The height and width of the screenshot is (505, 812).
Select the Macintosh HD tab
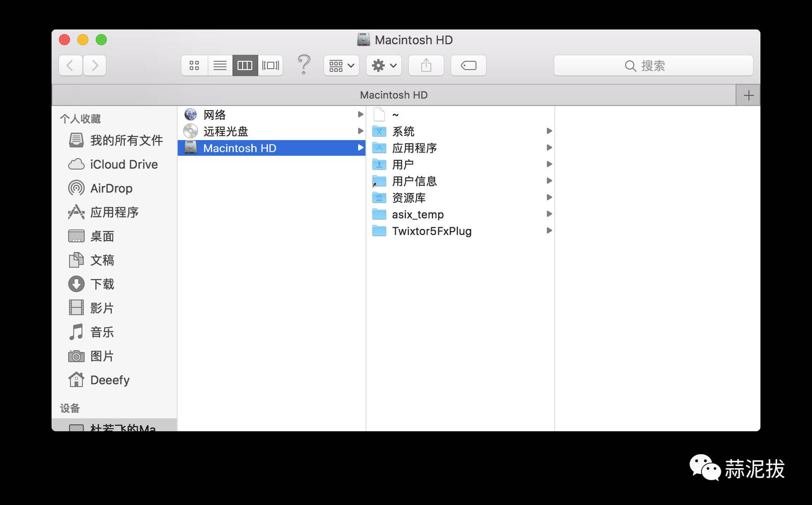[x=394, y=95]
